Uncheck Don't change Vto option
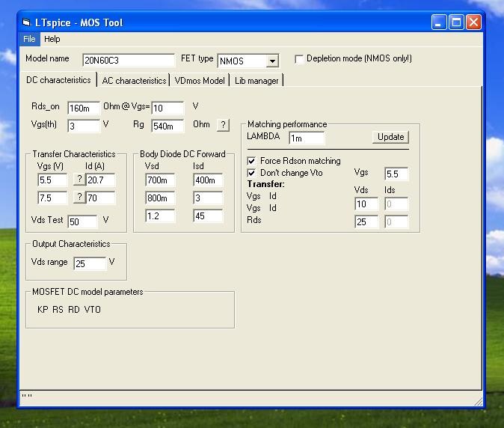 (251, 173)
